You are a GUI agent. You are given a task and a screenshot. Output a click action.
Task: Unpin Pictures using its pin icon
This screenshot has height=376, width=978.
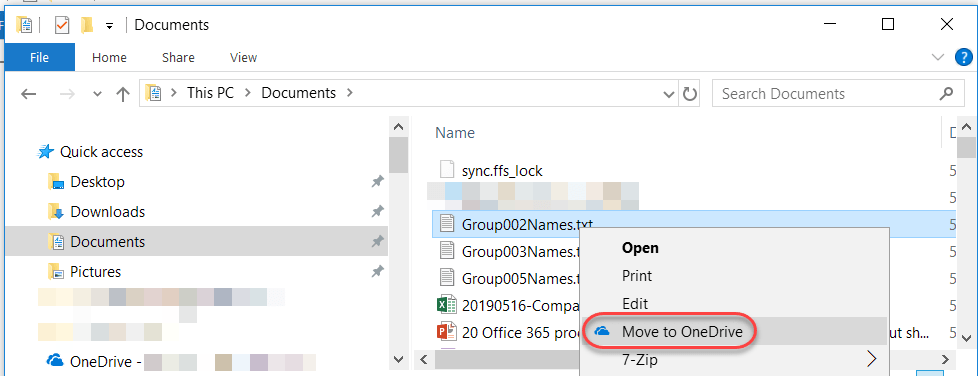(x=377, y=271)
